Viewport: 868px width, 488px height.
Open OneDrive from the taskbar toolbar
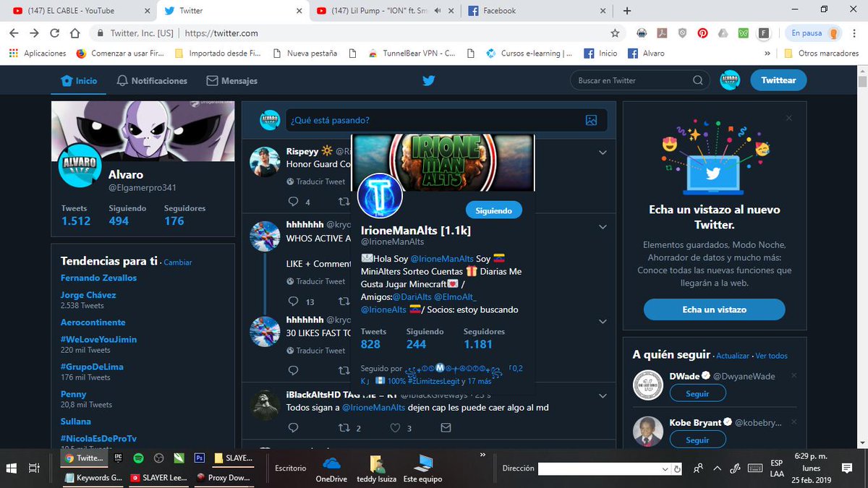331,468
